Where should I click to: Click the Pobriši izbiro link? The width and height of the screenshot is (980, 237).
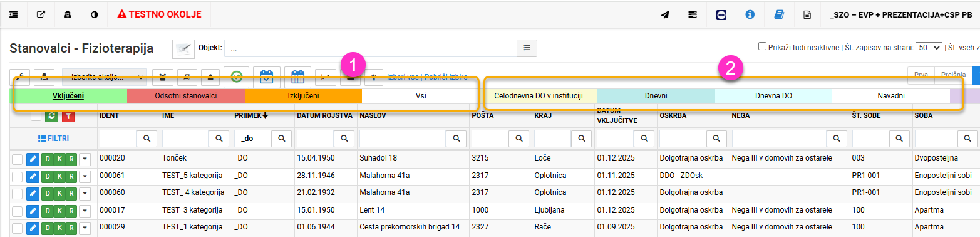point(446,77)
